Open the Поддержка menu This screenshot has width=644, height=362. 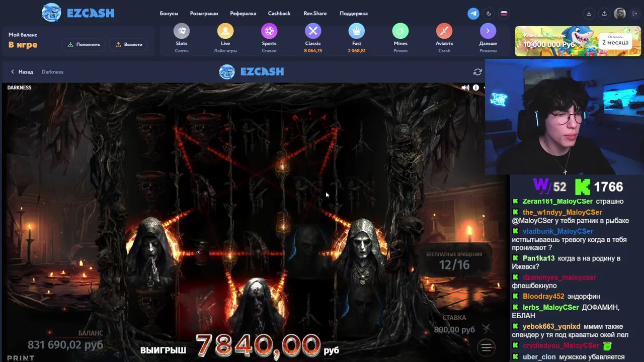(354, 14)
